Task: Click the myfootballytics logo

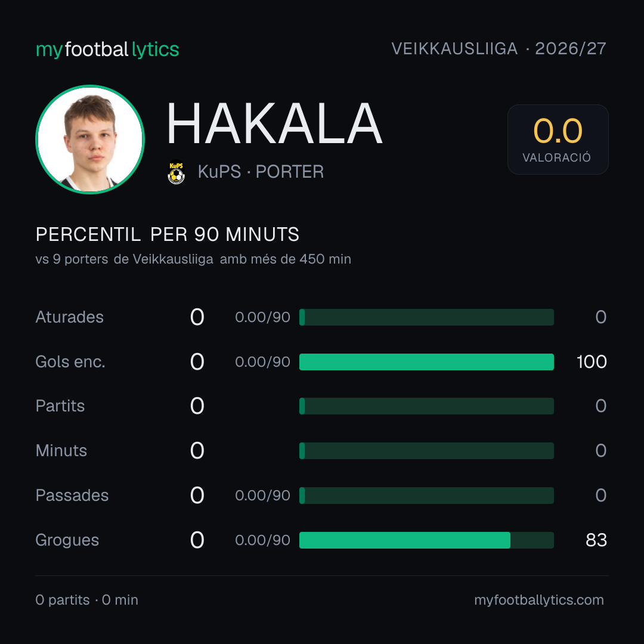Action: pos(107,49)
